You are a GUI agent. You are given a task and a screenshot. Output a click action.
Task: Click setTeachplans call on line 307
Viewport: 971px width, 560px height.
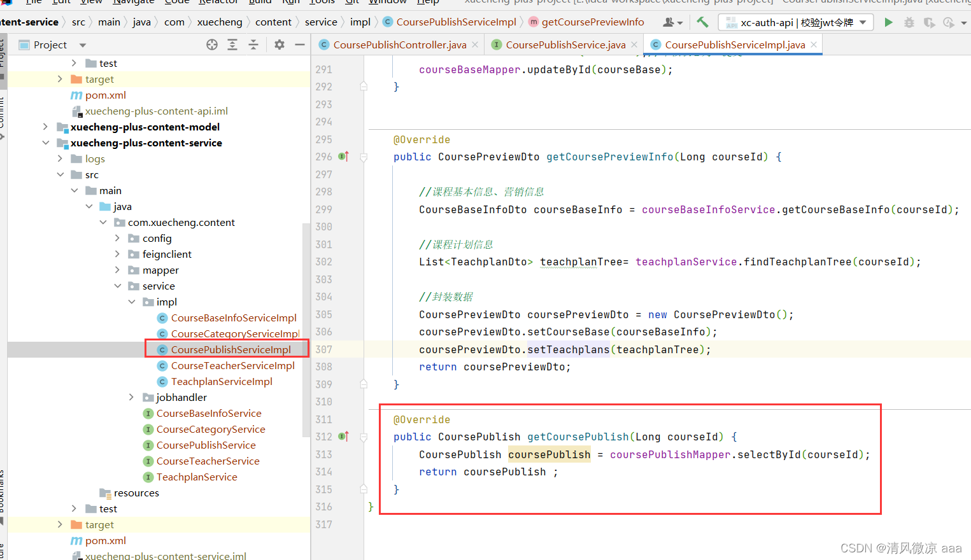(x=568, y=349)
